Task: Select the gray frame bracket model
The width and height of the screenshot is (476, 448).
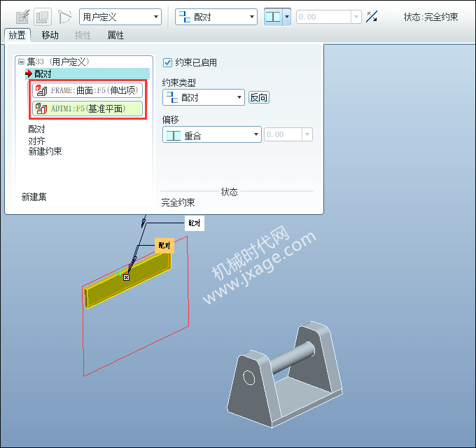Action: (286, 375)
